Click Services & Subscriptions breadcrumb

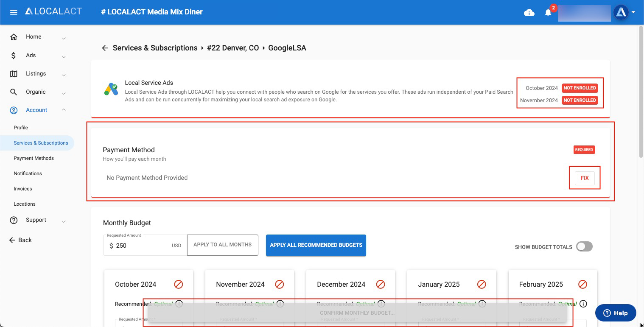point(155,48)
